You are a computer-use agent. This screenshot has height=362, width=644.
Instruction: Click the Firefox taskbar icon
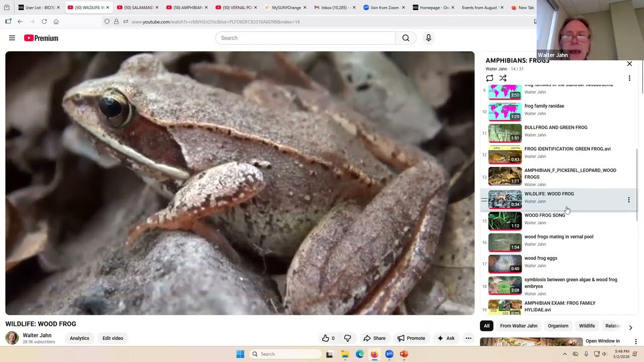tap(374, 354)
